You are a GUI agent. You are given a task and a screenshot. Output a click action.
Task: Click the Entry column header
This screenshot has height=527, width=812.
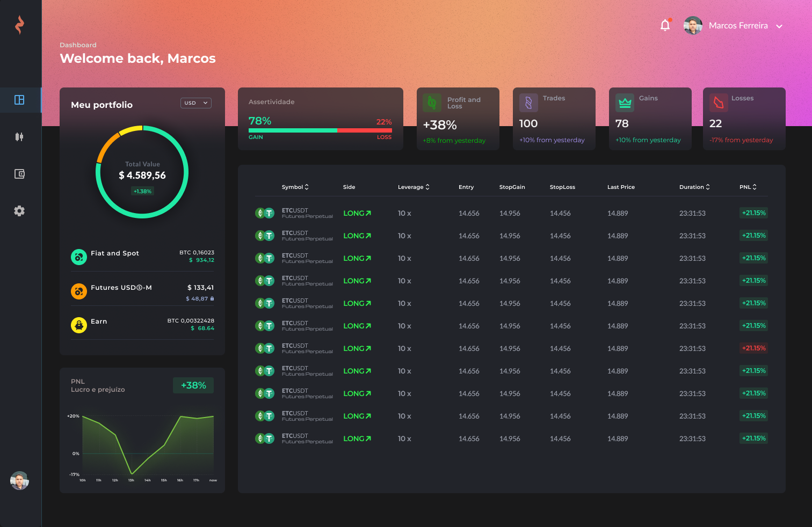pos(466,187)
